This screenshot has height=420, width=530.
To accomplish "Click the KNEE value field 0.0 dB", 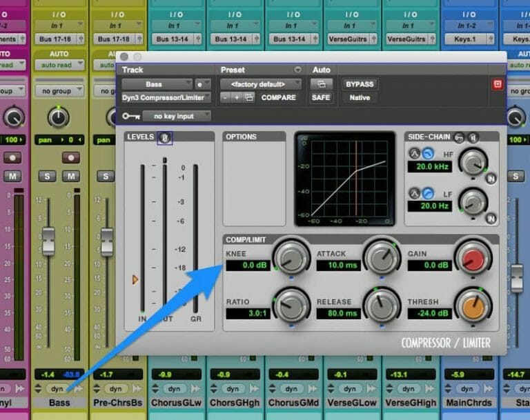I will pyautogui.click(x=248, y=266).
